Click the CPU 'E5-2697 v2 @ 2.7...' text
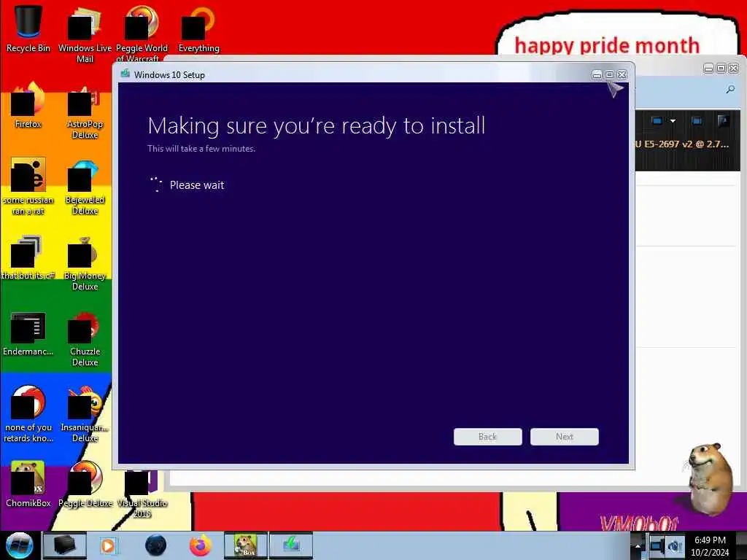The image size is (747, 560). (682, 144)
